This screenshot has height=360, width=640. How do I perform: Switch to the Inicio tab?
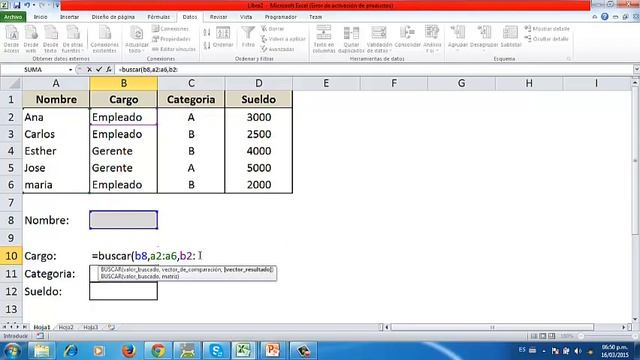[x=40, y=17]
